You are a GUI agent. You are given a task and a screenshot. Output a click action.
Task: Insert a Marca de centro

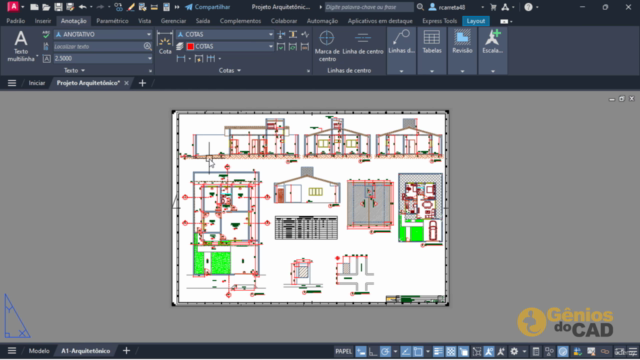click(x=327, y=46)
